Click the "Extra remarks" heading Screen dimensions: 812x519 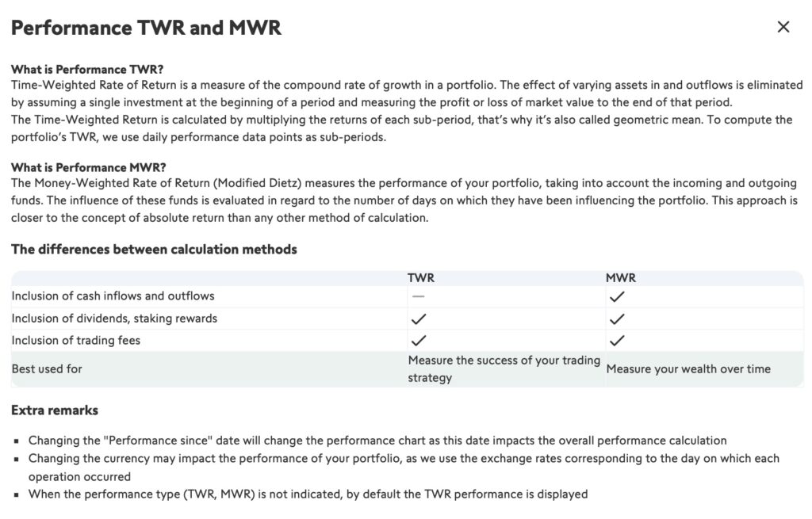[55, 410]
